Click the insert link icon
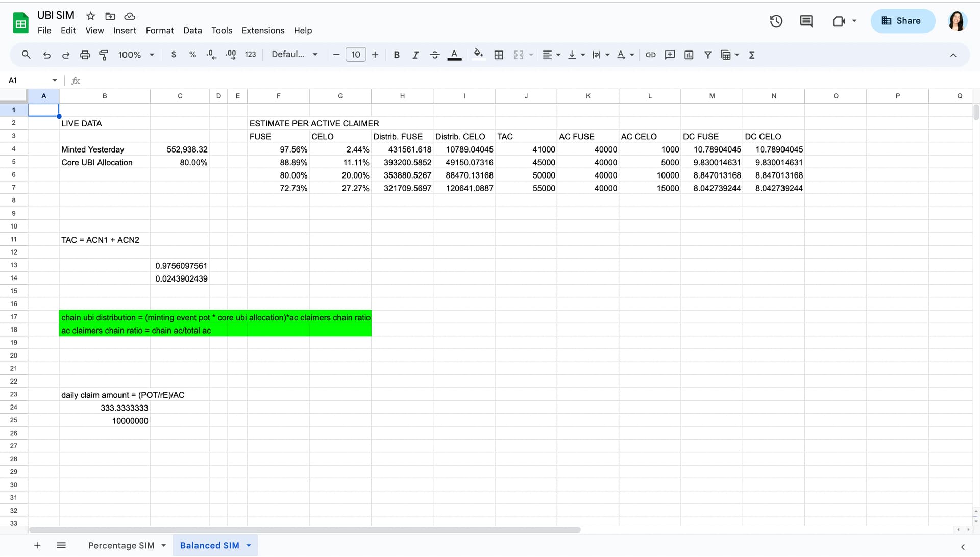The width and height of the screenshot is (980, 557). click(x=650, y=55)
